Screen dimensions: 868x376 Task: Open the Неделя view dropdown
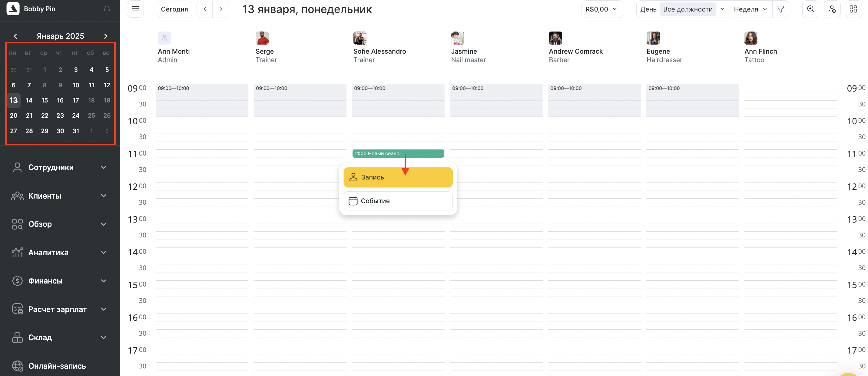pyautogui.click(x=750, y=9)
